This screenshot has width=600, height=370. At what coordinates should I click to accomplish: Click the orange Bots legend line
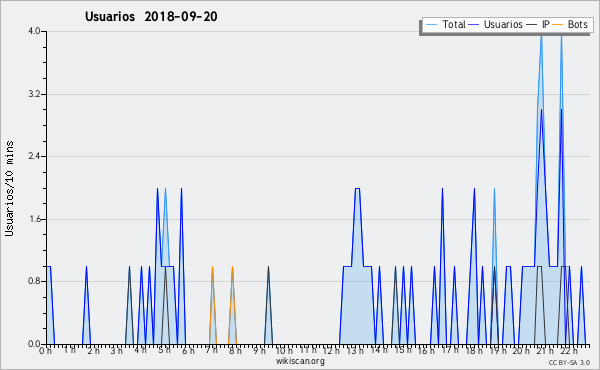click(558, 24)
